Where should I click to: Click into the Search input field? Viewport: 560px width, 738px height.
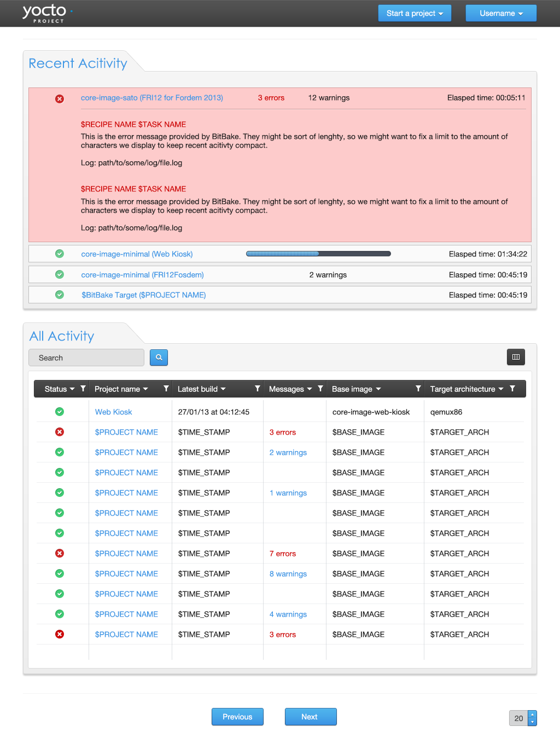(x=86, y=358)
